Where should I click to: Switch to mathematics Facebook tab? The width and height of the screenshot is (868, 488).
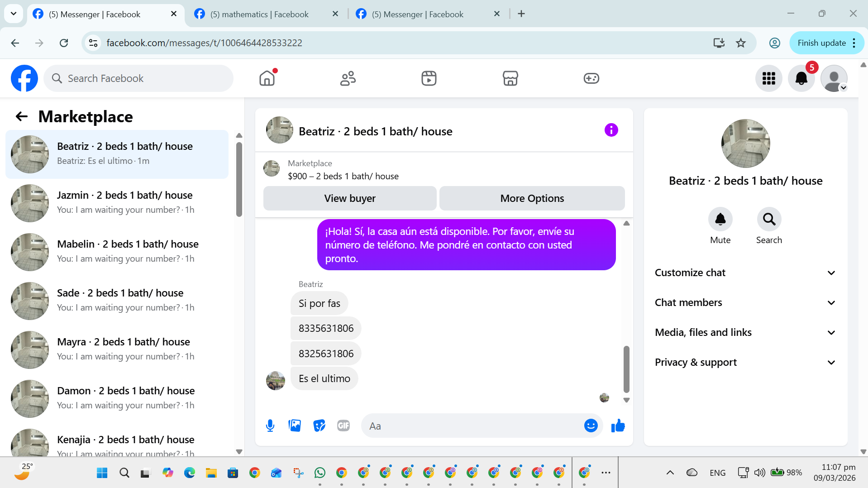click(x=259, y=14)
